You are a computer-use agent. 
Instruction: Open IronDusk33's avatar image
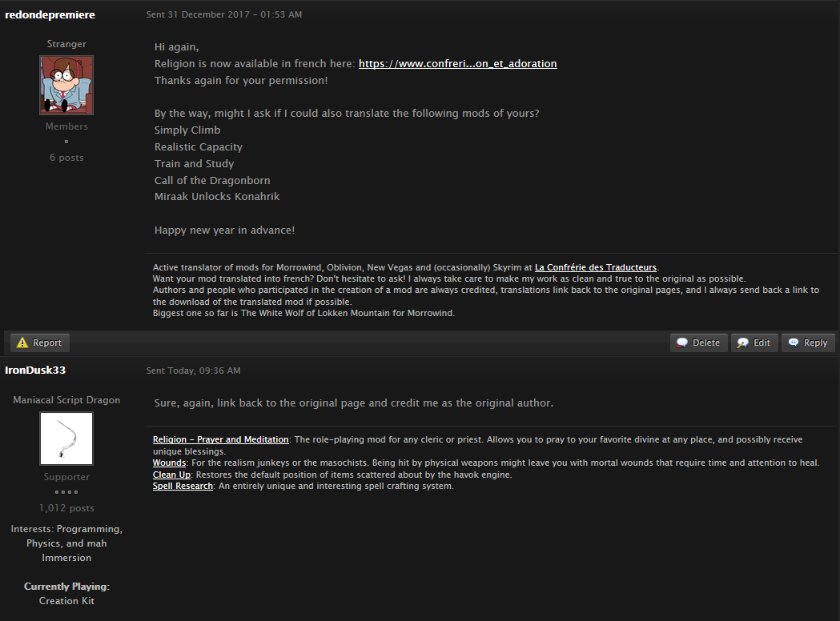tap(66, 439)
